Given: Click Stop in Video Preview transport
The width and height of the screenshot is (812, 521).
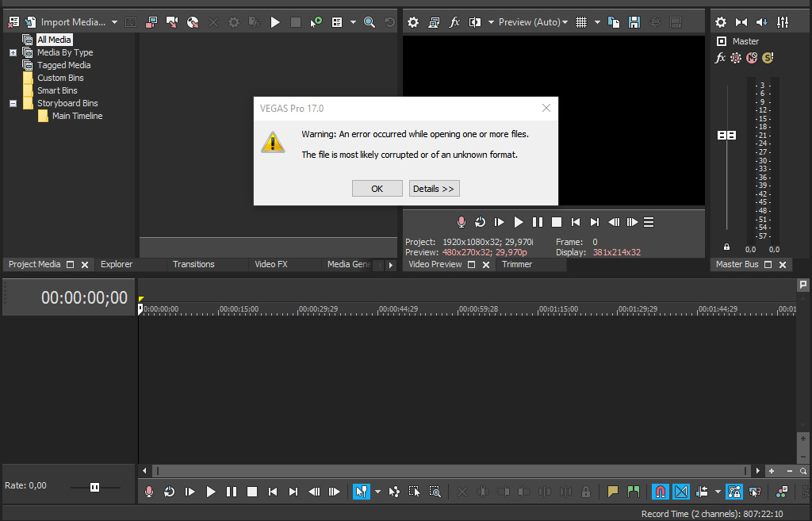Looking at the screenshot, I should tap(557, 222).
